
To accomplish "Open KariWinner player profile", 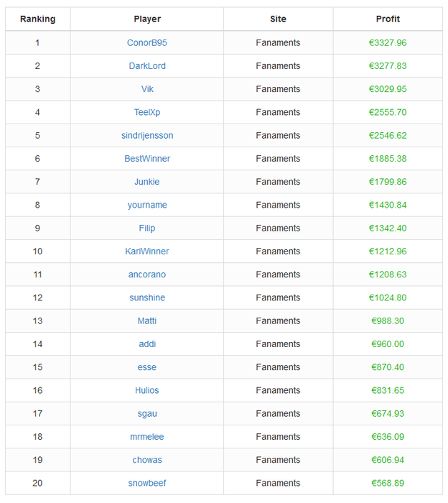I will [146, 251].
